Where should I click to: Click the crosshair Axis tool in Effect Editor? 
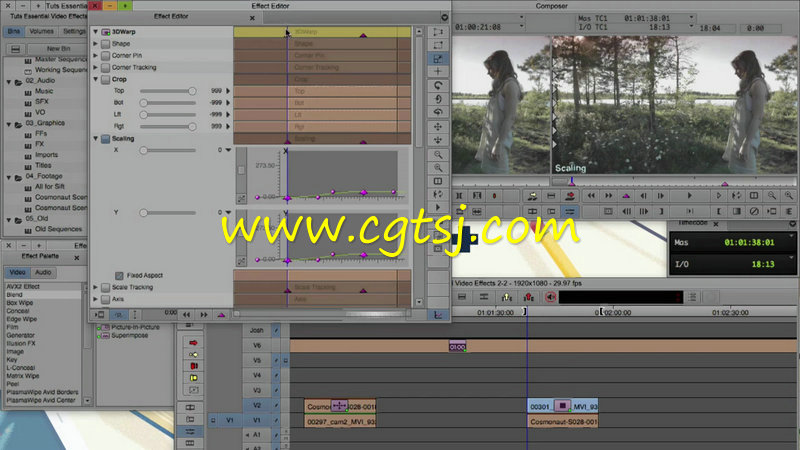pos(438,71)
